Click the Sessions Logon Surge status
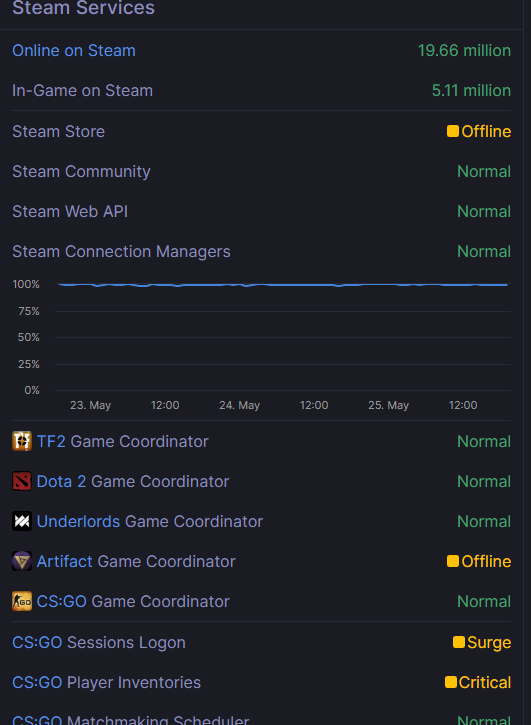 489,642
